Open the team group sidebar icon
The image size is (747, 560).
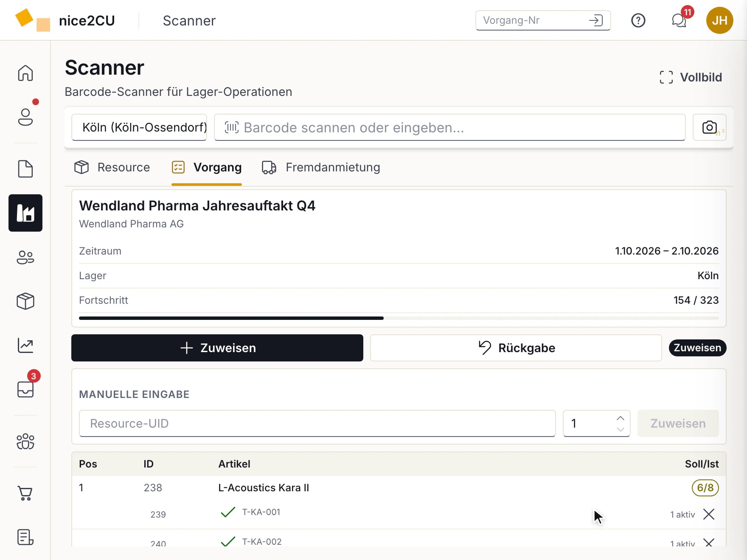(x=25, y=441)
